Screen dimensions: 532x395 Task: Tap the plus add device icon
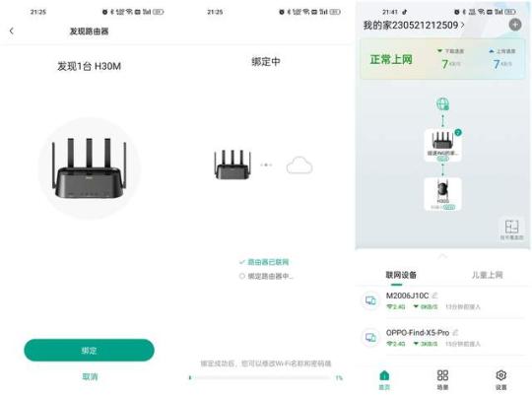[515, 25]
